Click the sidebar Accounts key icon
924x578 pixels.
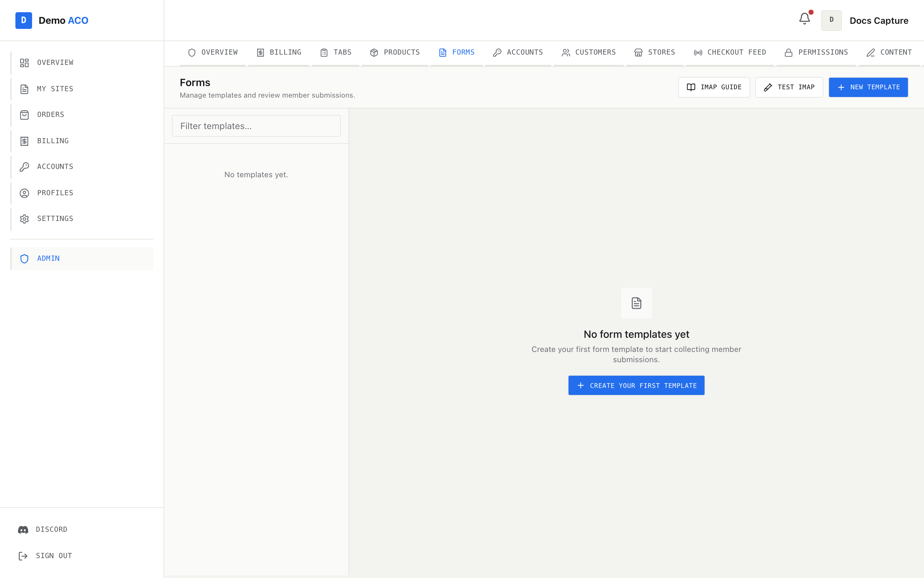[x=24, y=167]
